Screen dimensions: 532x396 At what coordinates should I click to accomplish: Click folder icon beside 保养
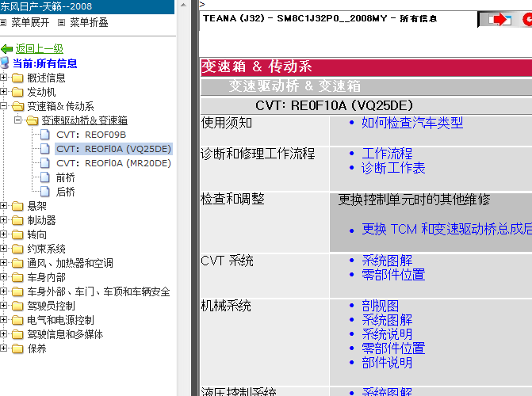(17, 348)
